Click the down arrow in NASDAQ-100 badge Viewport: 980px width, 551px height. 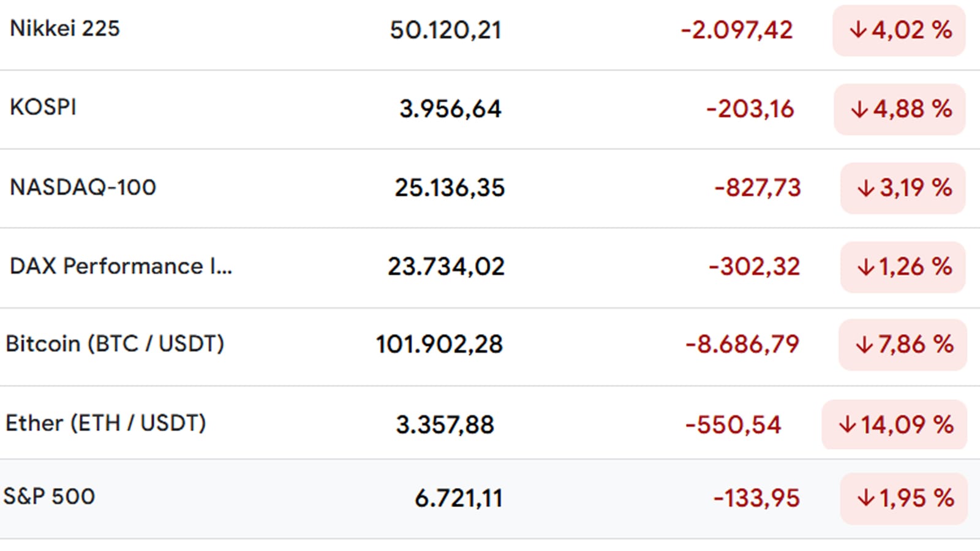click(x=865, y=188)
